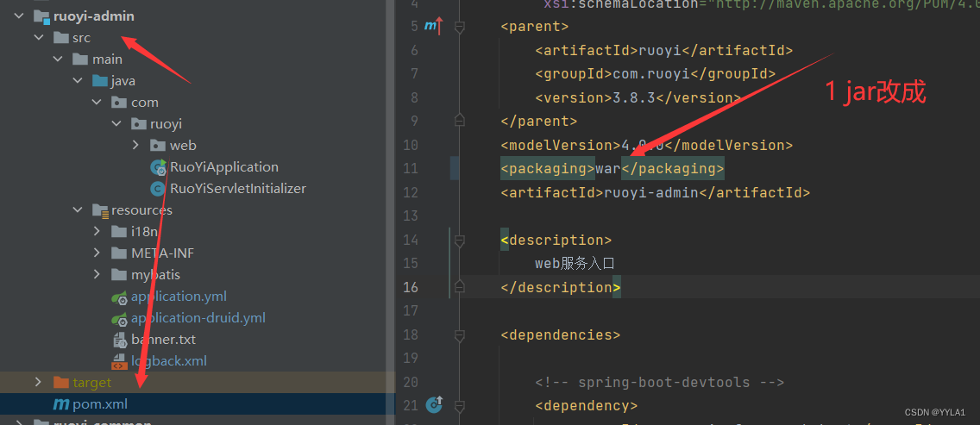The height and width of the screenshot is (425, 980).
Task: Select the ruoyi-admin module folder icon
Action: (x=42, y=17)
